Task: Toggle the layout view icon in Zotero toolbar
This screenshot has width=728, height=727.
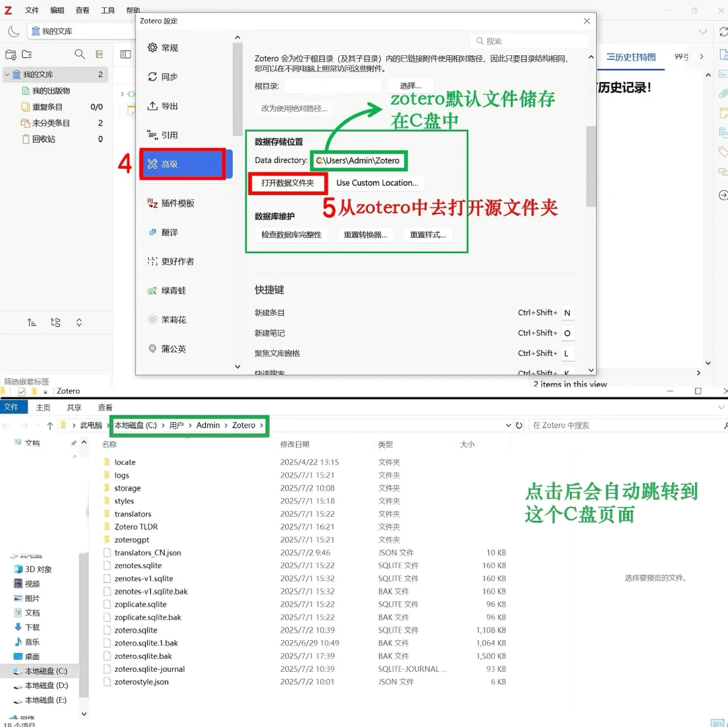Action: click(x=126, y=55)
